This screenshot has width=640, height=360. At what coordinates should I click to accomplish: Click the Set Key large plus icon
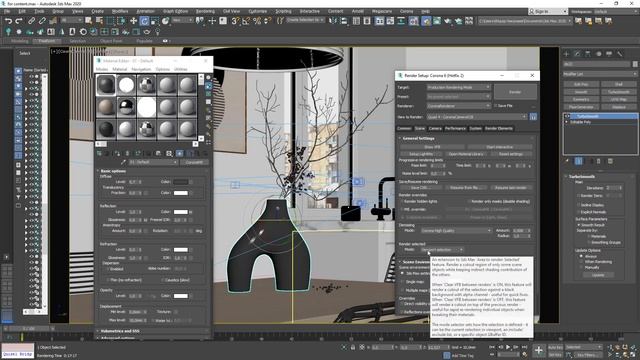539,350
